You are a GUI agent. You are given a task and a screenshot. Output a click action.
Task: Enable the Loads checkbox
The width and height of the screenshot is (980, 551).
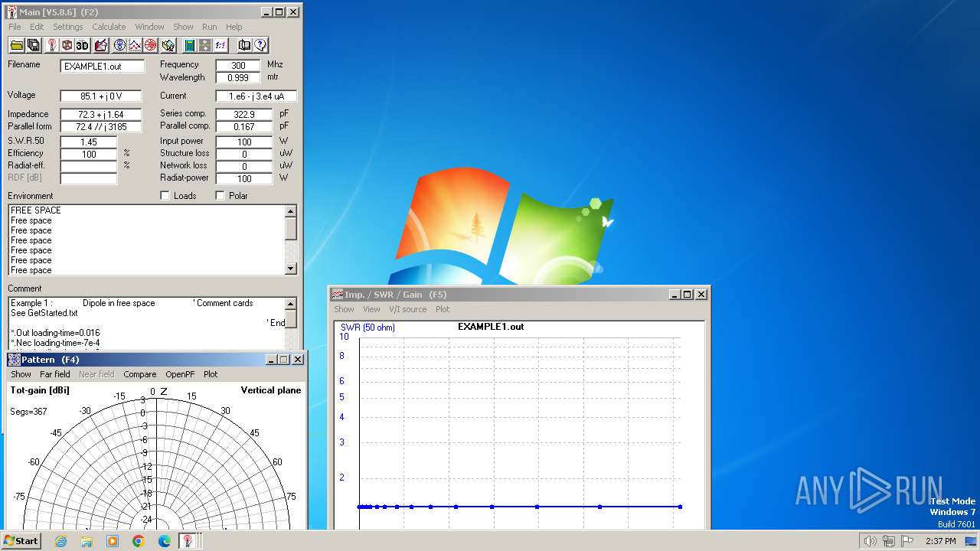point(165,196)
